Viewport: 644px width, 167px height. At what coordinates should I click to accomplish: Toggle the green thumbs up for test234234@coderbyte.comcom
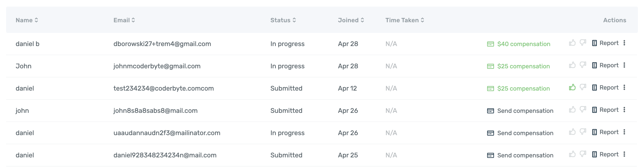(572, 87)
